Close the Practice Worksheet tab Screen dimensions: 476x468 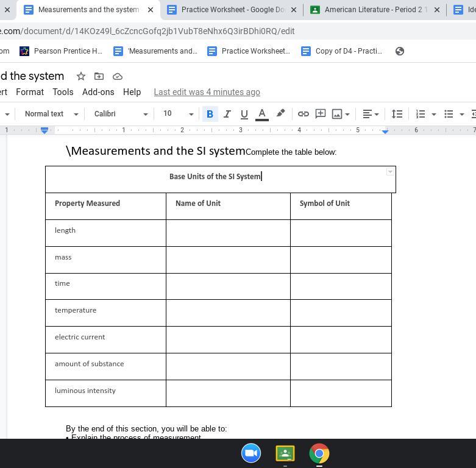[x=294, y=10]
